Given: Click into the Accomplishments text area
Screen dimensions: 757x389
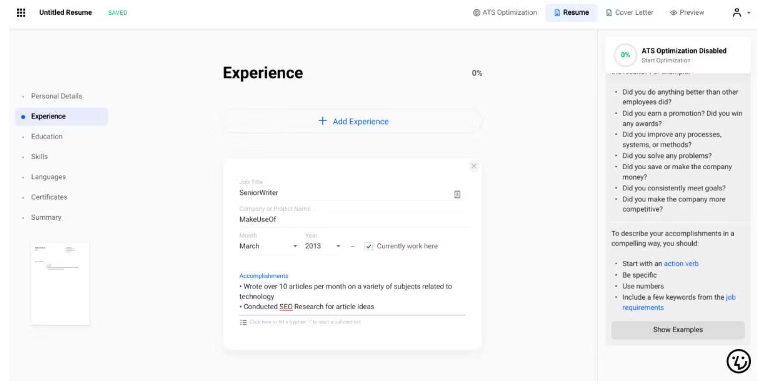Looking at the screenshot, I should (352, 296).
